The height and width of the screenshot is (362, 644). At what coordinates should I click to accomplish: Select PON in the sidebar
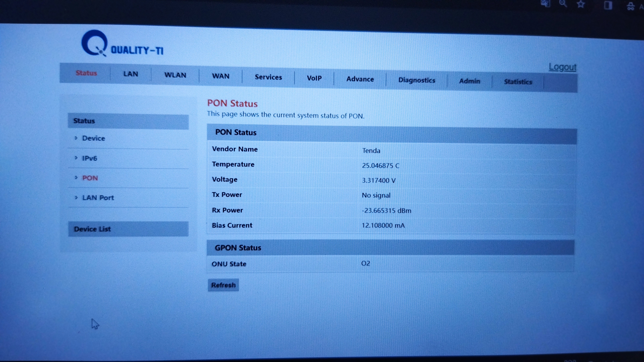point(90,178)
